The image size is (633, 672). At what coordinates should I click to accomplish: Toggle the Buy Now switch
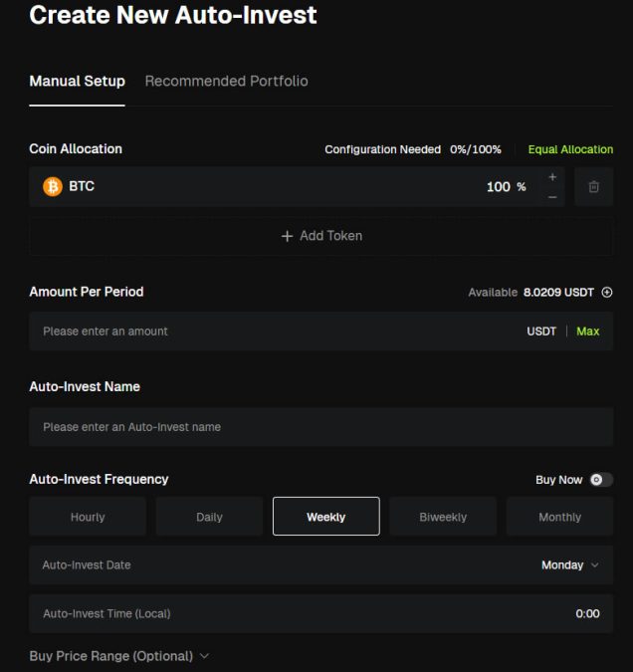(x=600, y=480)
